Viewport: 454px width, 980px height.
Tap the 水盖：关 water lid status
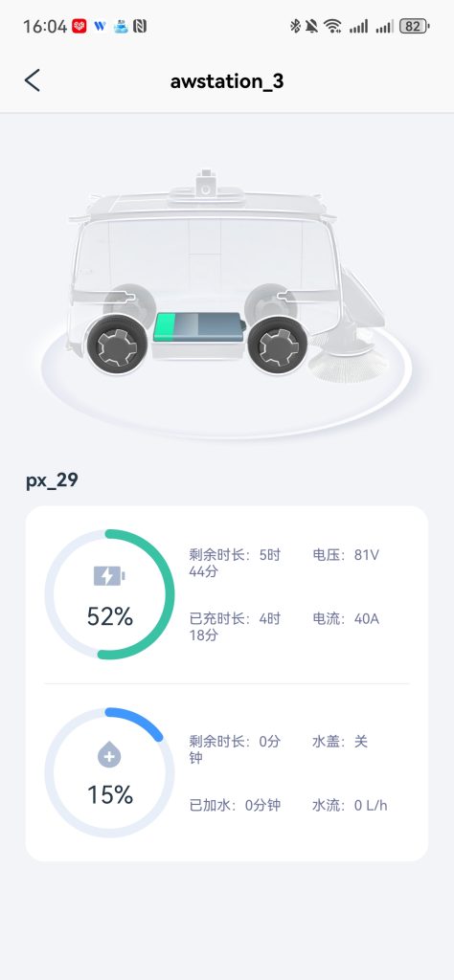pos(340,742)
